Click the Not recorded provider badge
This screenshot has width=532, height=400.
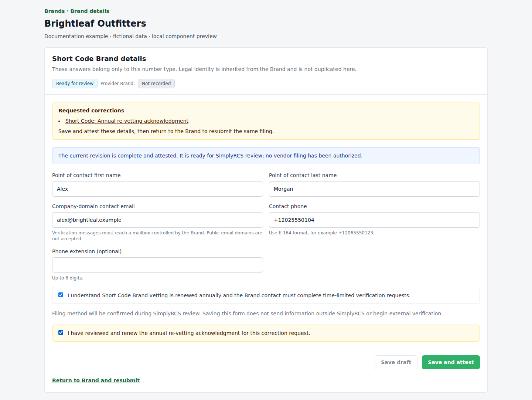pos(156,84)
